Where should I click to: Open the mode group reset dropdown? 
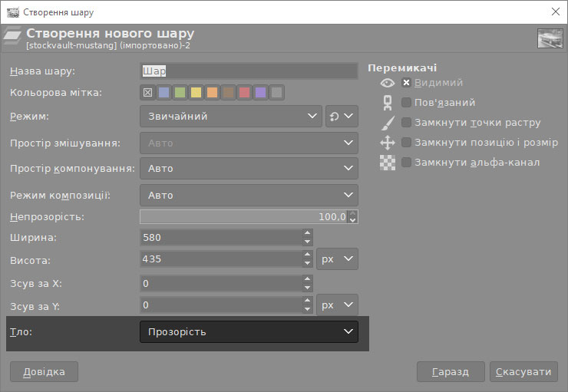click(x=342, y=116)
